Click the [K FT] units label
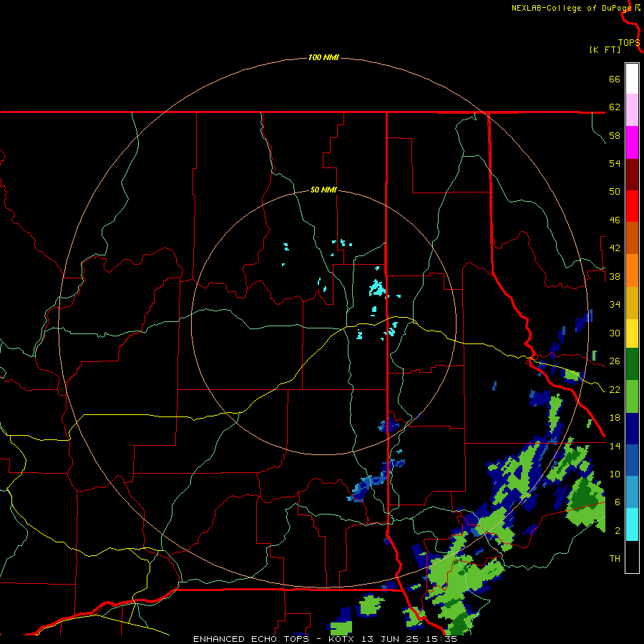Screen dimensions: 644x644 click(605, 50)
